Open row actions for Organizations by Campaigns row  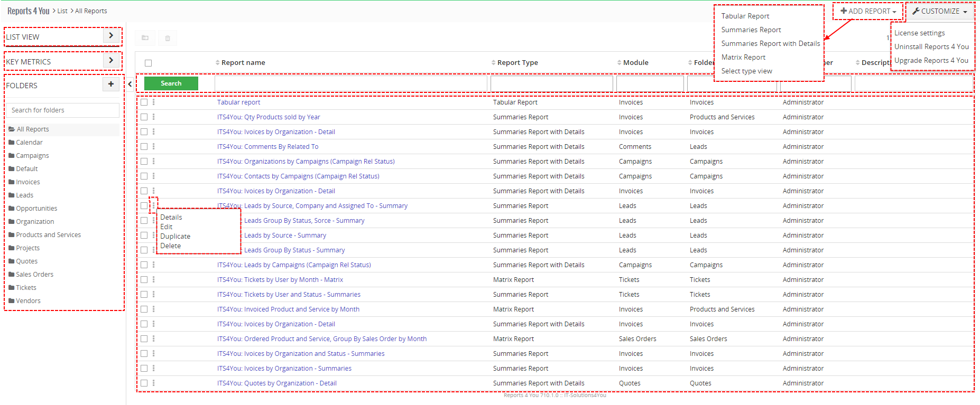pyautogui.click(x=154, y=162)
